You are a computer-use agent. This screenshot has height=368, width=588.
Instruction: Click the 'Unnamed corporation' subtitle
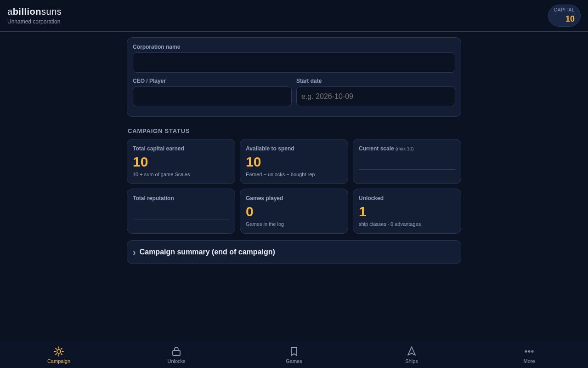coord(34,22)
